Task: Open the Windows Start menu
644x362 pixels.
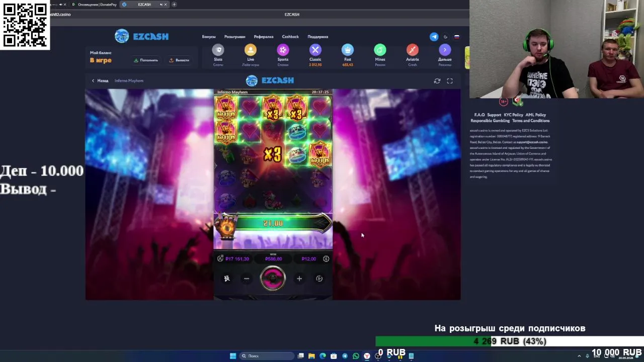Action: coord(233,356)
